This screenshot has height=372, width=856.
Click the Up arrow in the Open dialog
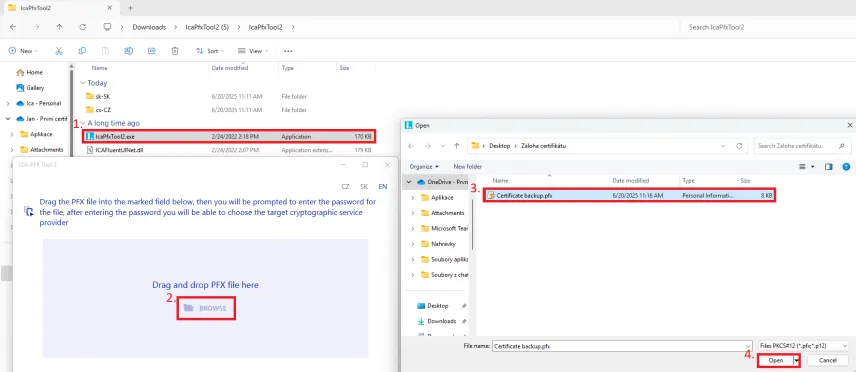point(457,146)
